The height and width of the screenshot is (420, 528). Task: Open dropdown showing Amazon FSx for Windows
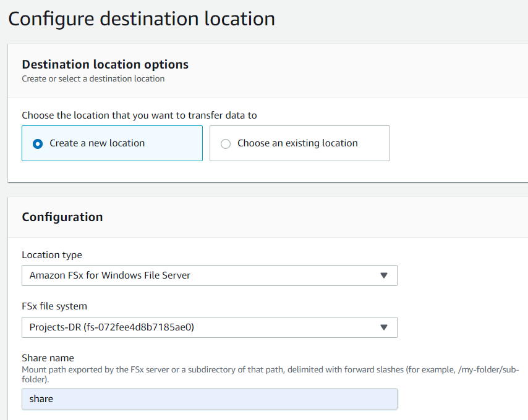click(x=209, y=275)
